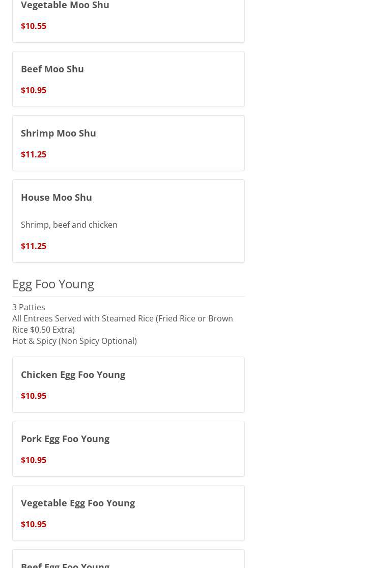Choose the Shrimp Moo Shu dish
Viewport: 392px width, 568px height.
[59, 133]
